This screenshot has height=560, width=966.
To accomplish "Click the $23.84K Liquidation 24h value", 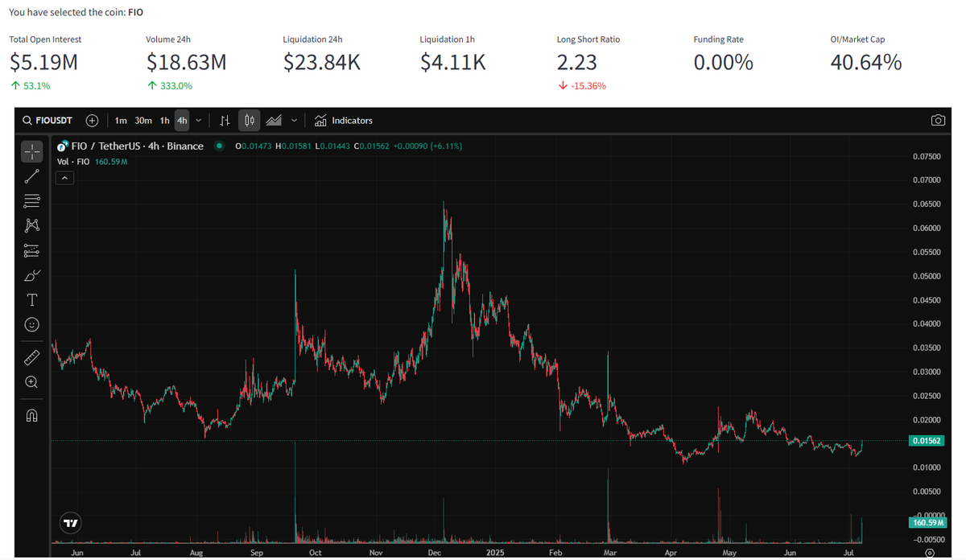I will [x=322, y=62].
